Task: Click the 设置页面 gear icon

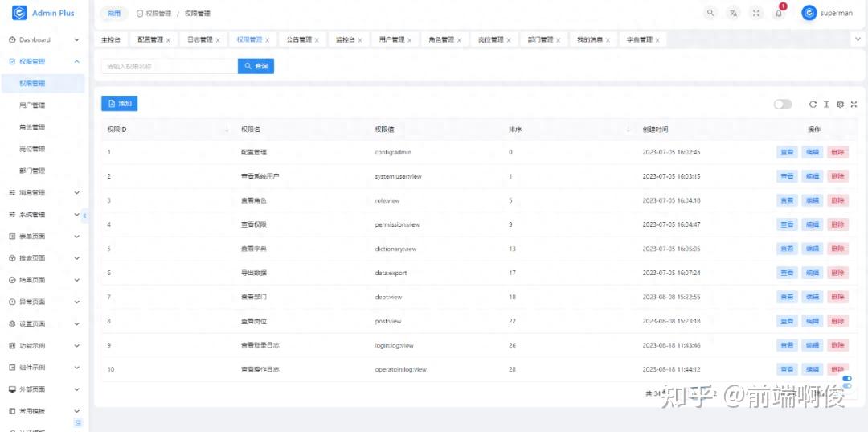Action: click(x=12, y=324)
